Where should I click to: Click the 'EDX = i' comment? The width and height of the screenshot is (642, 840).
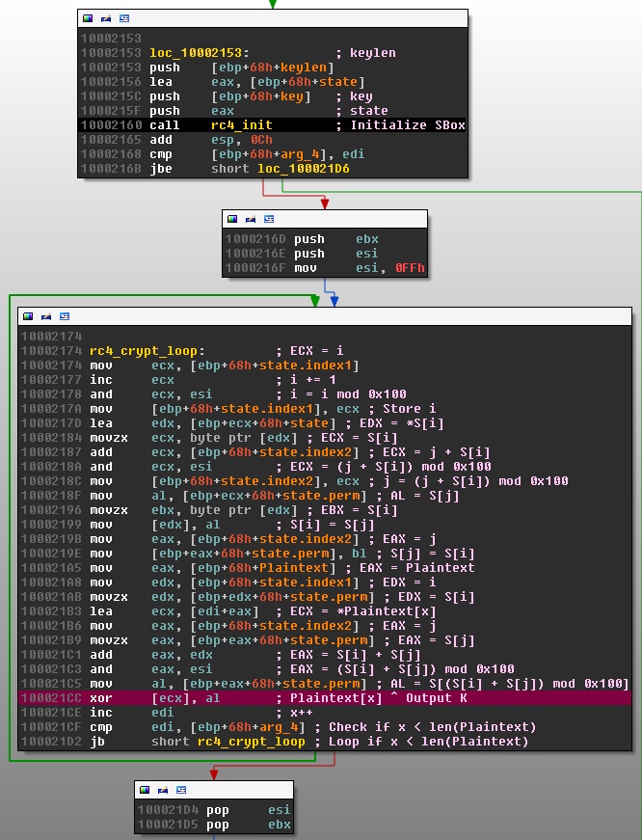[409, 583]
